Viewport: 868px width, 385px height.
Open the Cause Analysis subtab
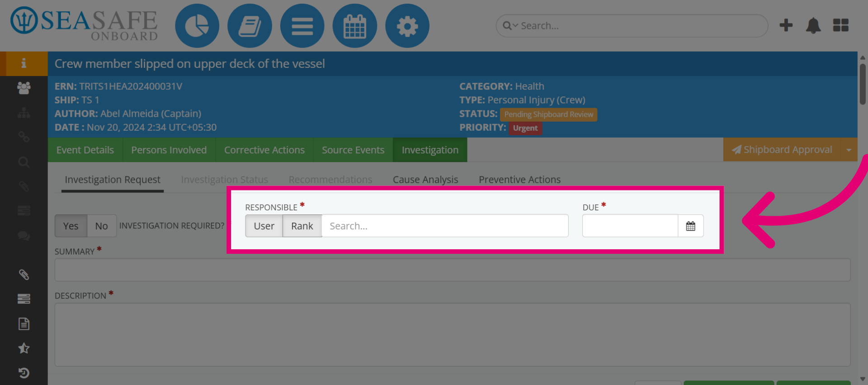point(425,180)
